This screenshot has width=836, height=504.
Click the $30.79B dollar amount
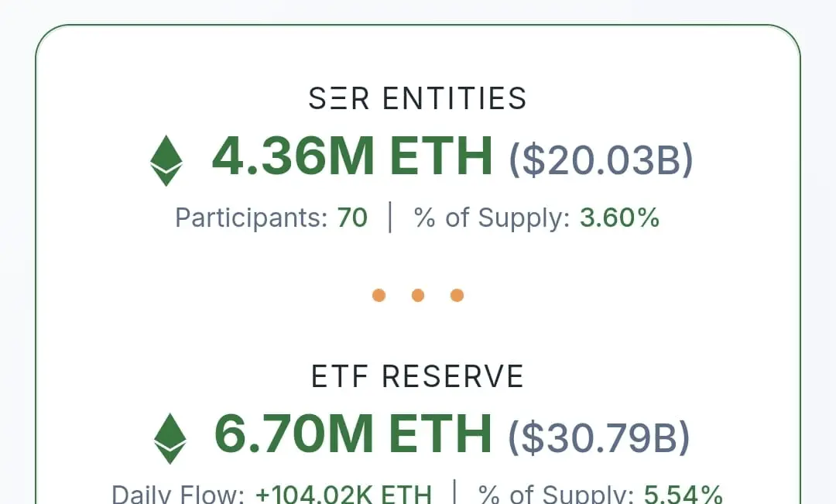click(x=599, y=438)
